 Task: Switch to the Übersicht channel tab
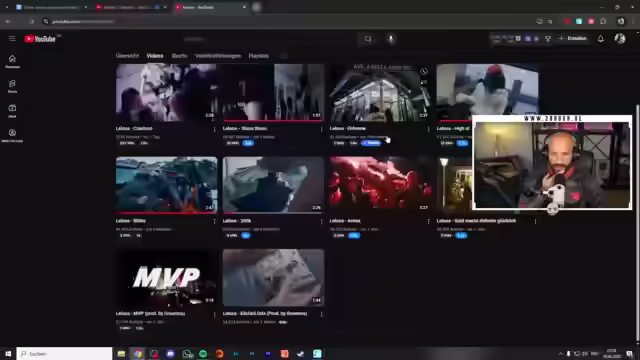tap(127, 56)
